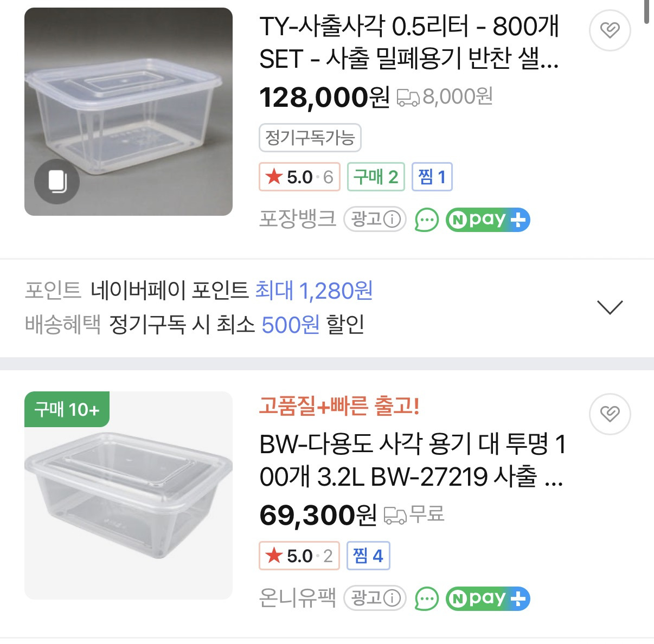Open the 광고 info badge next to 포장뱅크
This screenshot has width=654, height=644.
click(x=375, y=220)
